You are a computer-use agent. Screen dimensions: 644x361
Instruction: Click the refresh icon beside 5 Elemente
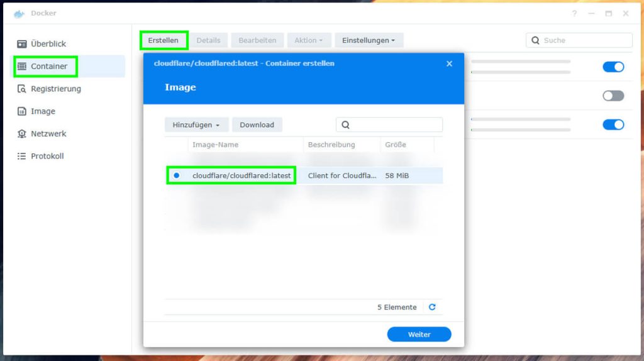[432, 307]
